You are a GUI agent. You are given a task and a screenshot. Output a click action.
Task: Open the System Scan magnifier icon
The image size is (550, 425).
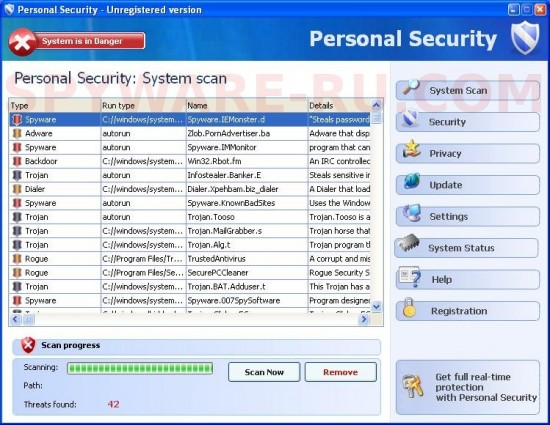(x=411, y=87)
